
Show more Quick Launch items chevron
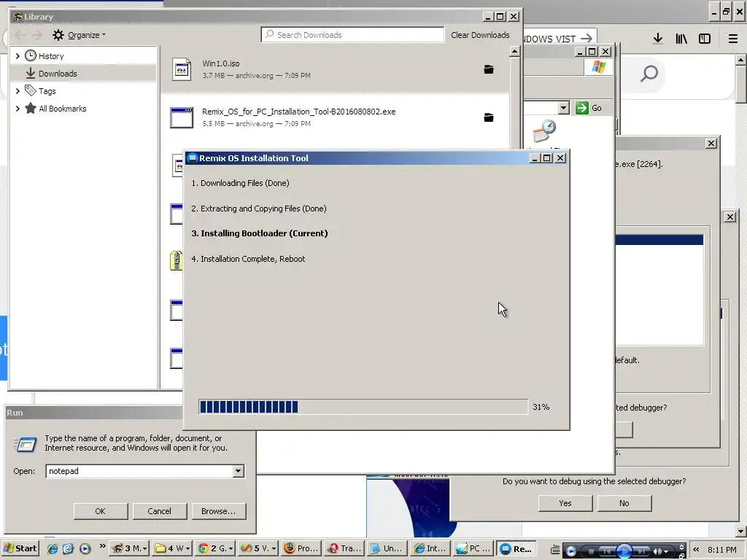[x=102, y=545]
